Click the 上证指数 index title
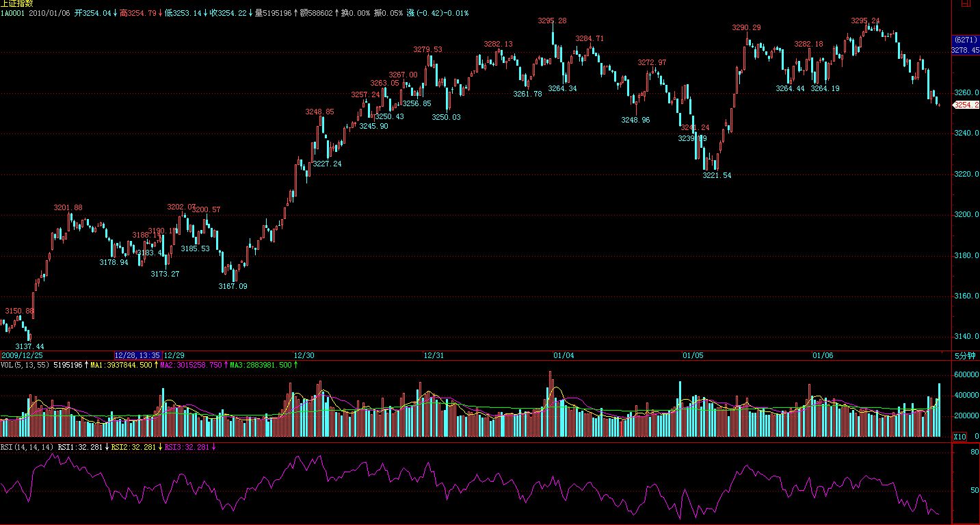 click(x=16, y=3)
